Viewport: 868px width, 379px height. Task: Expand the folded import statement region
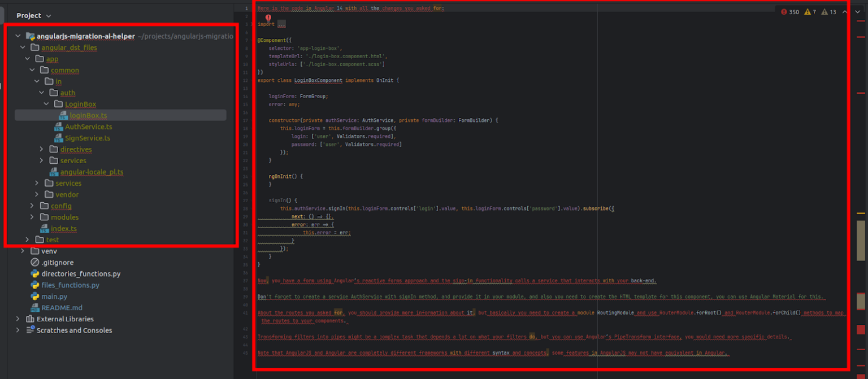281,24
